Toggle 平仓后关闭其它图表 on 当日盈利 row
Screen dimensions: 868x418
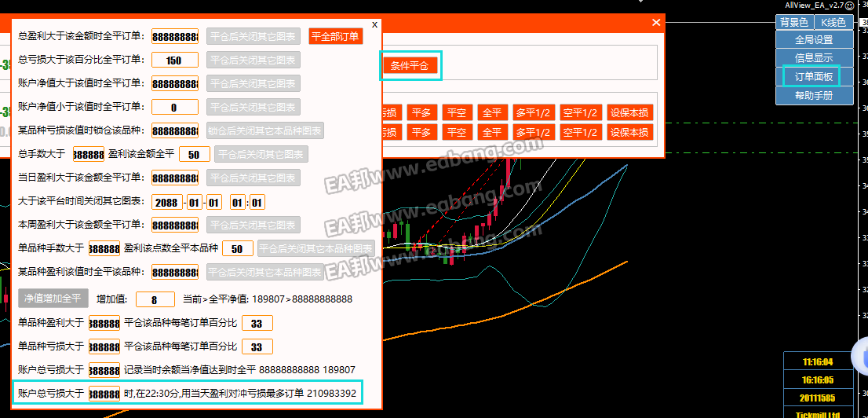point(253,178)
